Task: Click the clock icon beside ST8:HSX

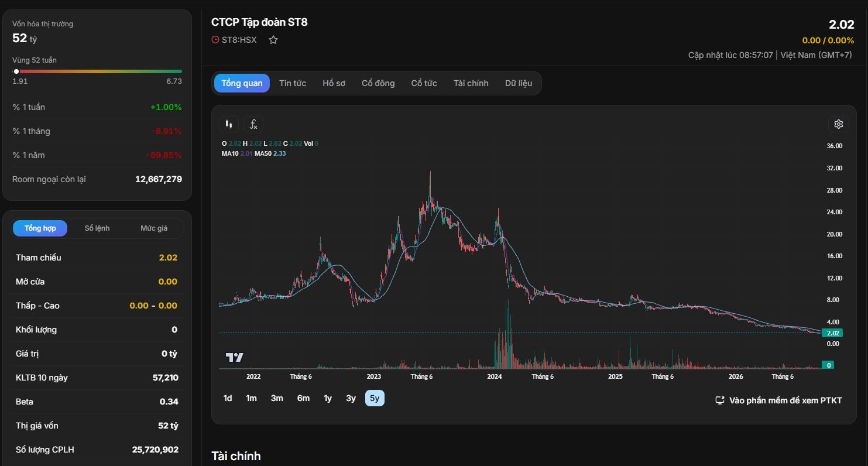Action: (x=215, y=40)
